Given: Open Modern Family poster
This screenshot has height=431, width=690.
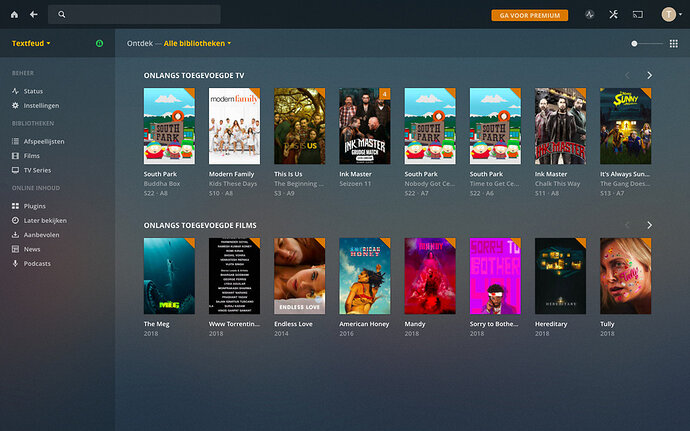Looking at the screenshot, I should pyautogui.click(x=235, y=126).
